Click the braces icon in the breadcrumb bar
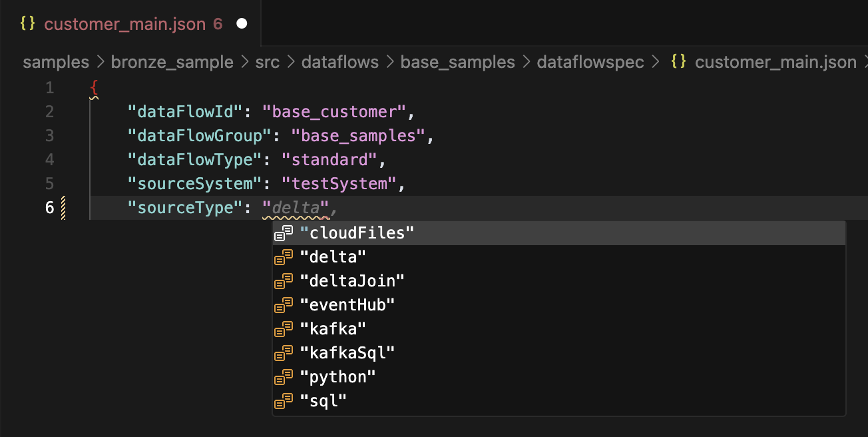868x437 pixels. (x=678, y=62)
